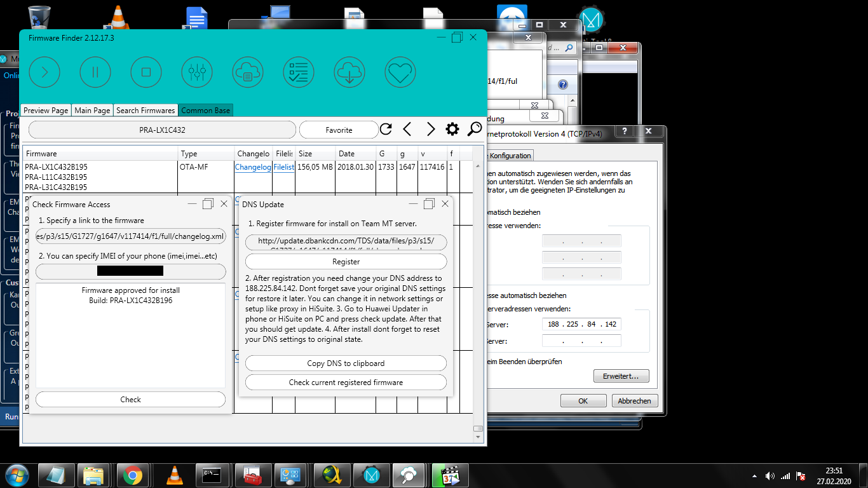
Task: Click the cloud download icon
Action: tap(349, 72)
